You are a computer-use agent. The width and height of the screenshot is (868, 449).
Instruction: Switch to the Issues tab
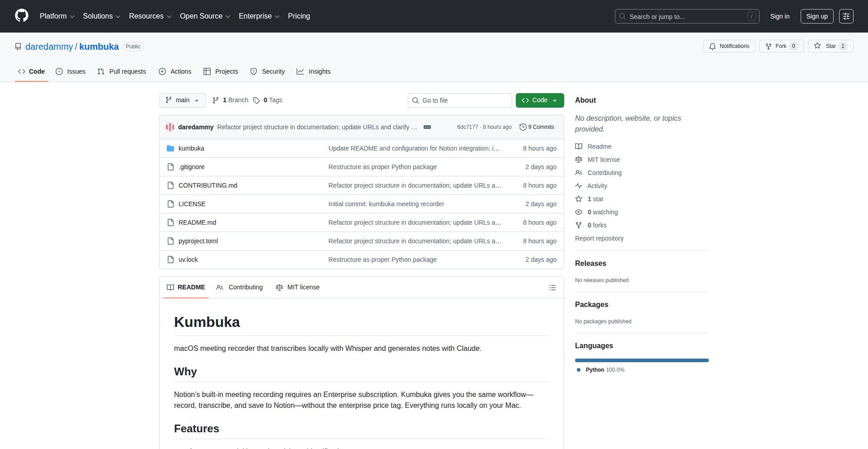point(71,71)
